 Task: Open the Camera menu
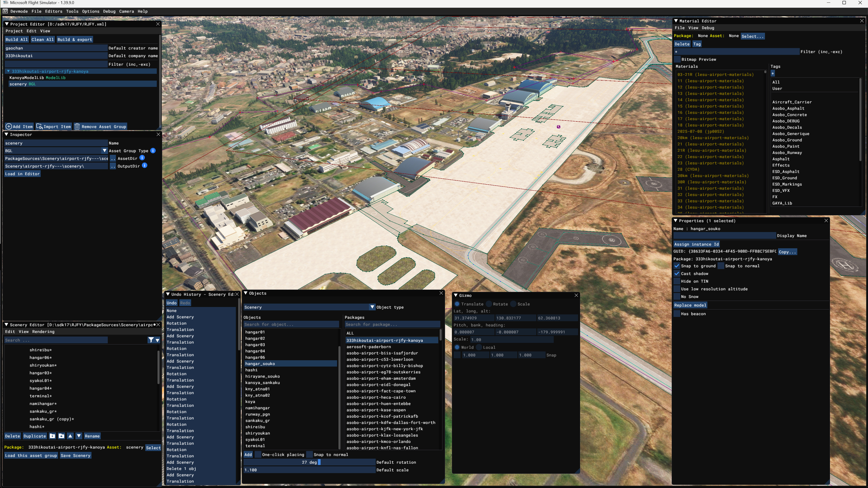[x=126, y=11]
